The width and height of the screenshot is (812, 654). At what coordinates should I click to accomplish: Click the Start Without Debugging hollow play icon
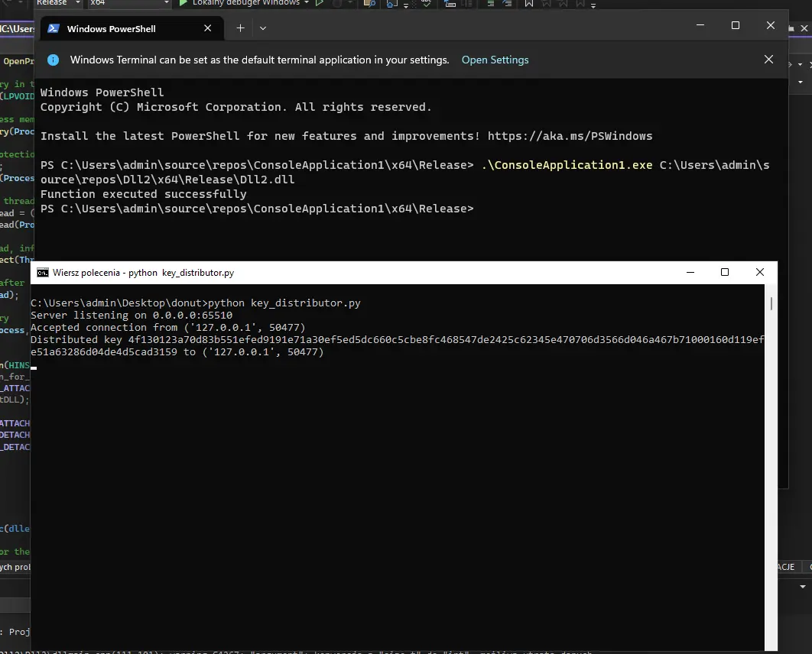320,3
